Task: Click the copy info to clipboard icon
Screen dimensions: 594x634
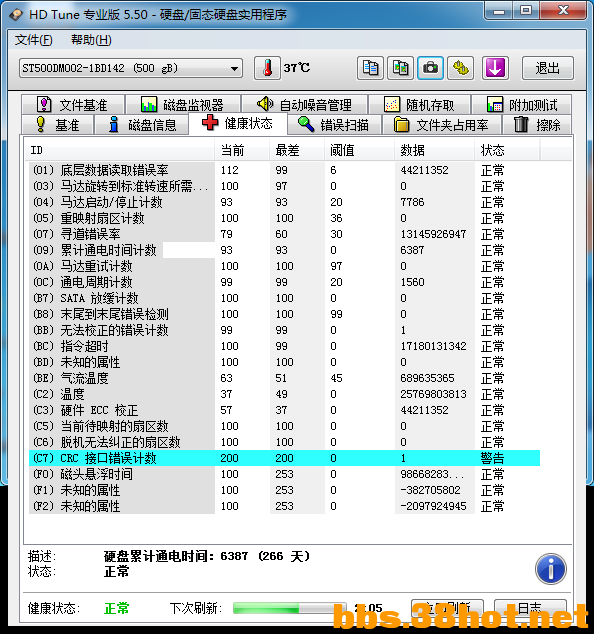Action: (x=370, y=68)
